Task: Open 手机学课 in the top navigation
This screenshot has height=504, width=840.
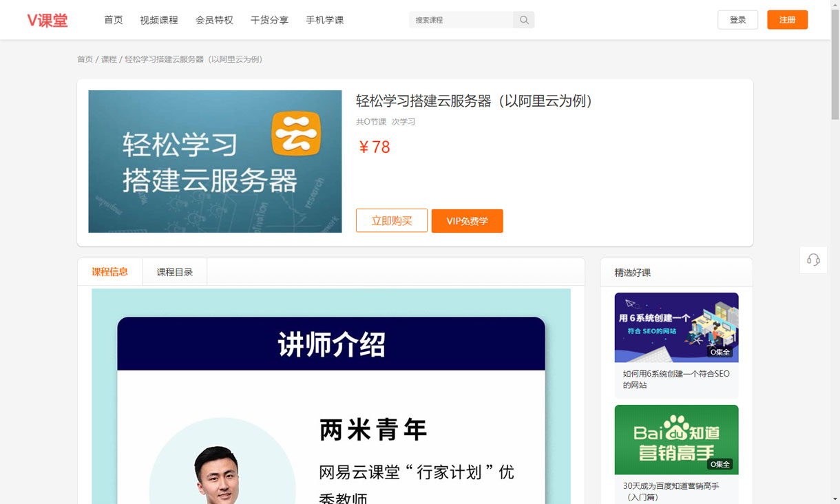Action: (x=324, y=20)
